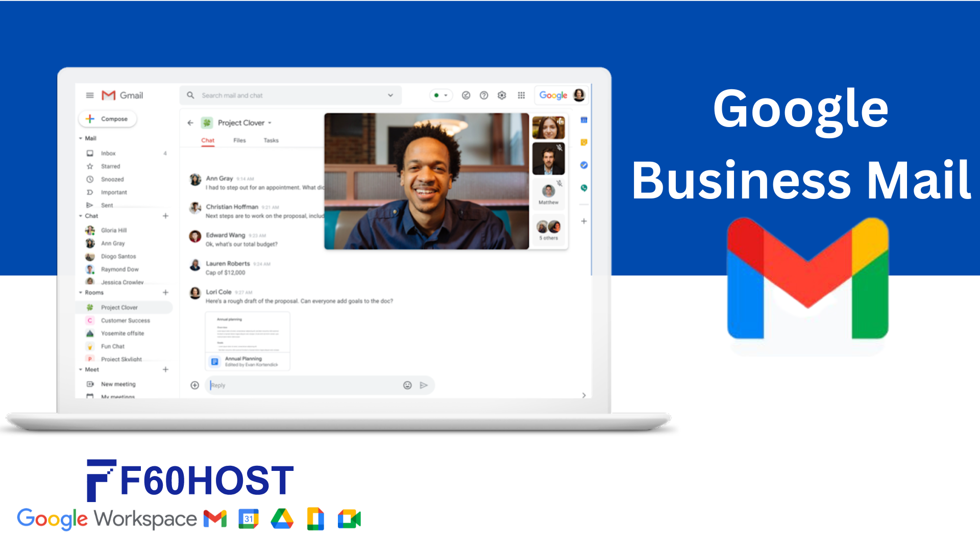Open the Project Clover room dropdown
The image size is (980, 551).
tap(269, 123)
